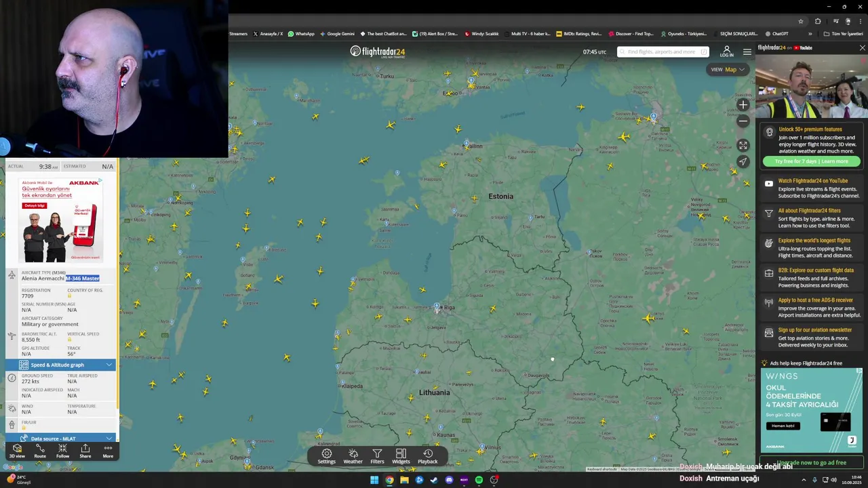Screen dimensions: 868x488
Task: Click the 07:45 UTC clock
Action: pyautogui.click(x=594, y=52)
